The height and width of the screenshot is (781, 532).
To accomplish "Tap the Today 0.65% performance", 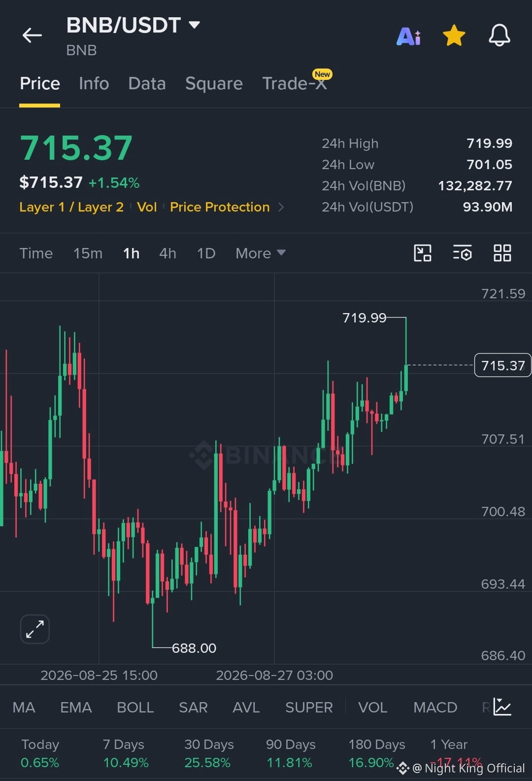I will click(40, 753).
